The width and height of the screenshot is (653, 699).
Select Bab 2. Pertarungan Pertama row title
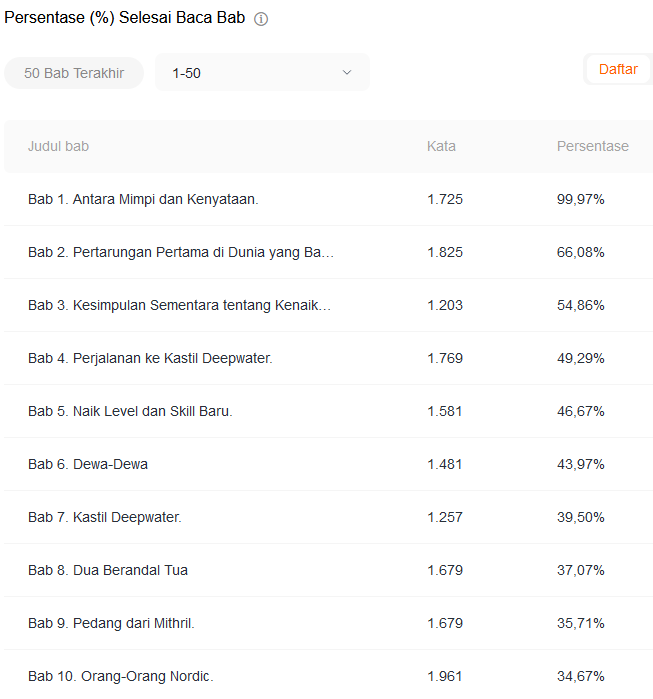181,252
